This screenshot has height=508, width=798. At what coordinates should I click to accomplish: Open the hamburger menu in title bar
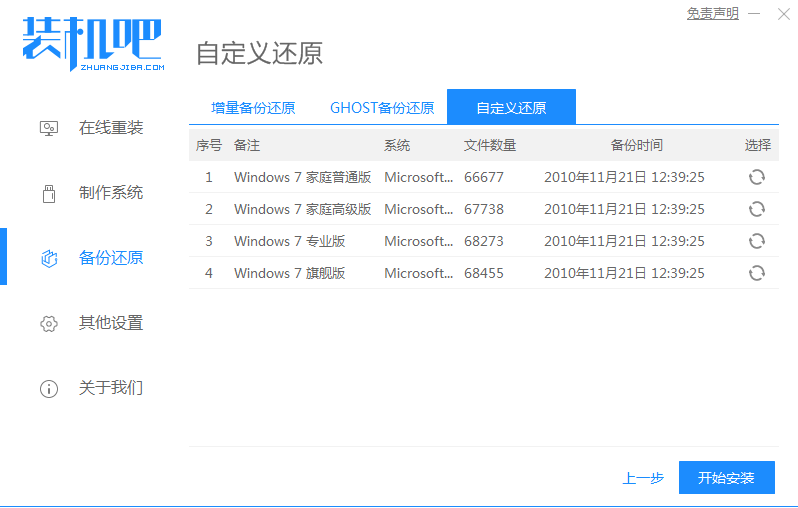point(755,14)
